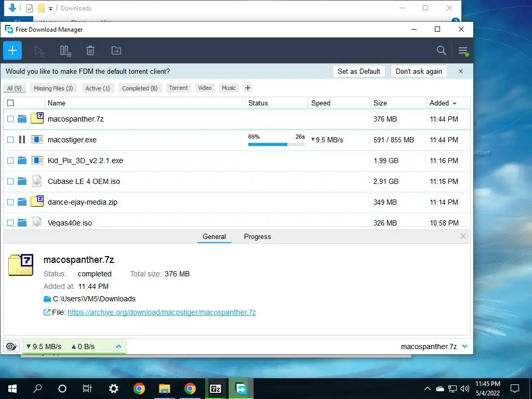Click the Cubase LE 4 OEM.iso disc icon
This screenshot has width=532, height=399.
[37, 181]
